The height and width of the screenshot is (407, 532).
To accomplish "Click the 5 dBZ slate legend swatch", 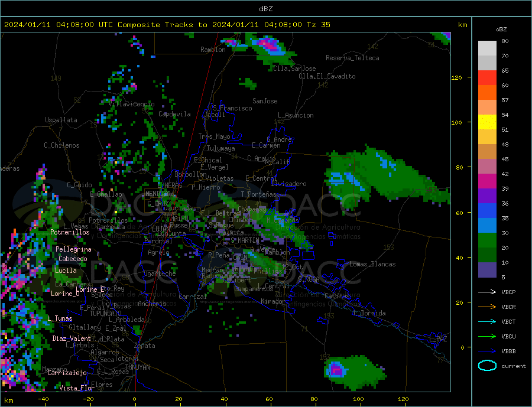I will click(x=487, y=270).
